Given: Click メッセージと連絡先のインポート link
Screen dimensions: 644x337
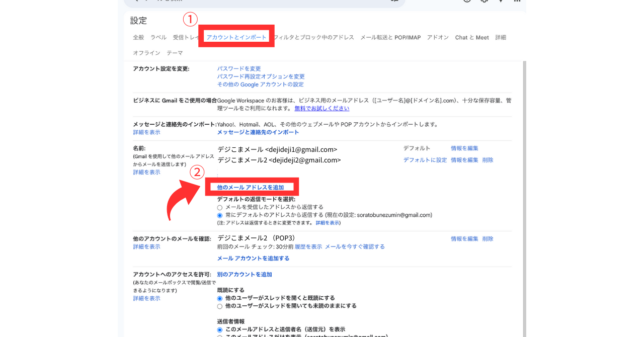Looking at the screenshot, I should [x=258, y=132].
